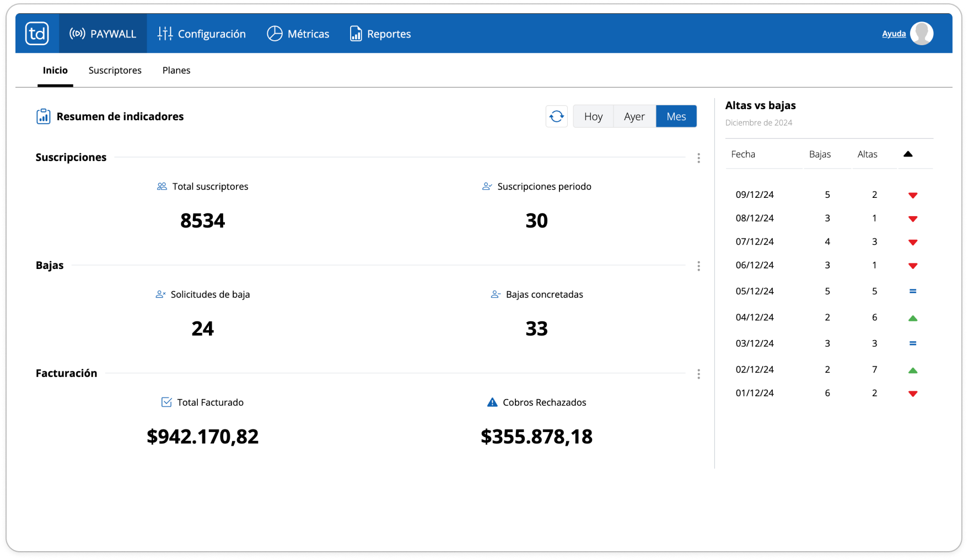Open the PAYWALL menu item
The height and width of the screenshot is (560, 968).
103,34
